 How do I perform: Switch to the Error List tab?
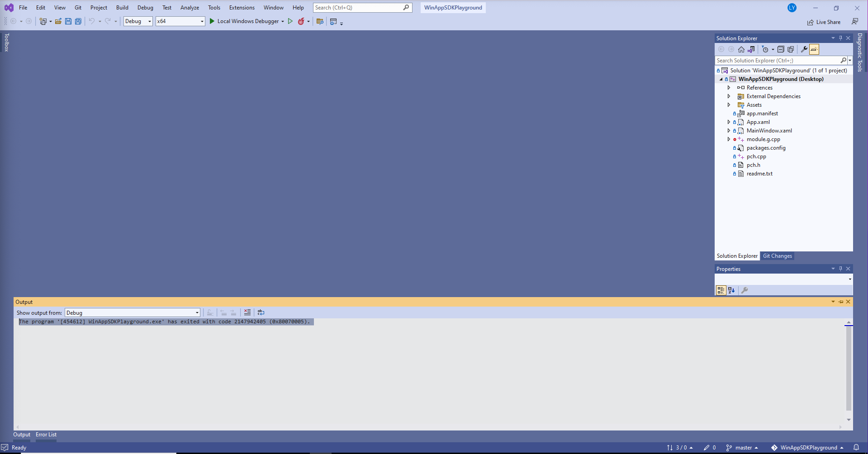pyautogui.click(x=46, y=435)
